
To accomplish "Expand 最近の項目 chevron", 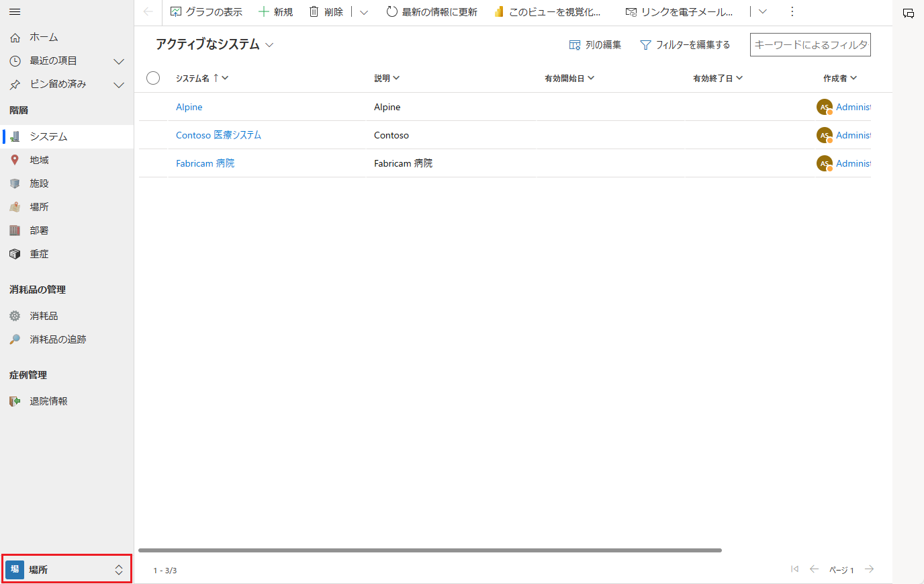I will click(119, 61).
